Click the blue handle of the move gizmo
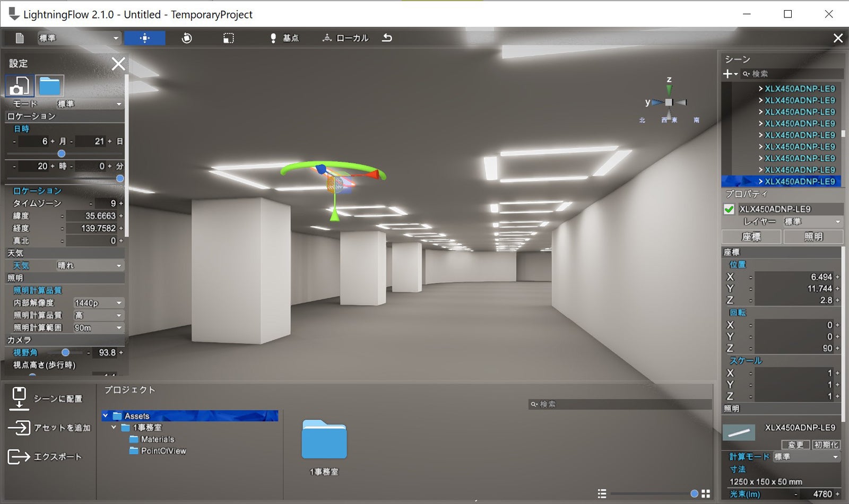Screen dimensions: 849x504 321,169
